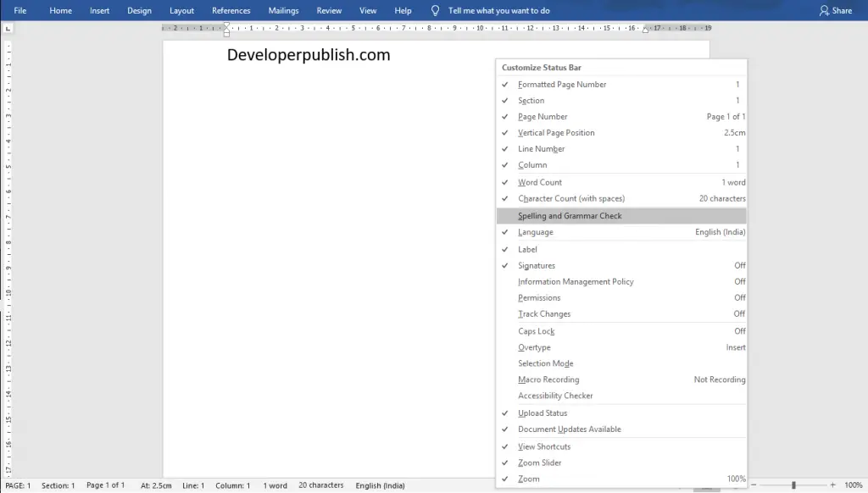Screen dimensions: 868x493
Task: Click the 100% zoom level in status bar
Action: coord(853,485)
